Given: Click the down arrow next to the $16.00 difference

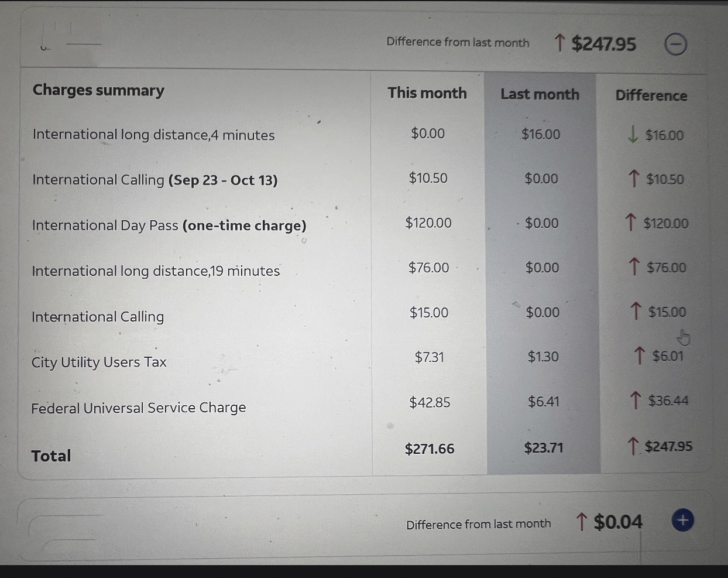Looking at the screenshot, I should [x=633, y=135].
